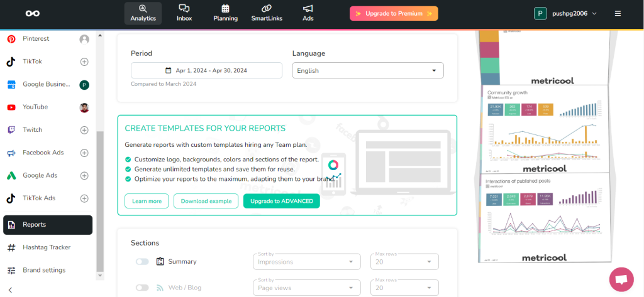The height and width of the screenshot is (297, 644).
Task: Open the Period date range picker
Action: pos(206,70)
